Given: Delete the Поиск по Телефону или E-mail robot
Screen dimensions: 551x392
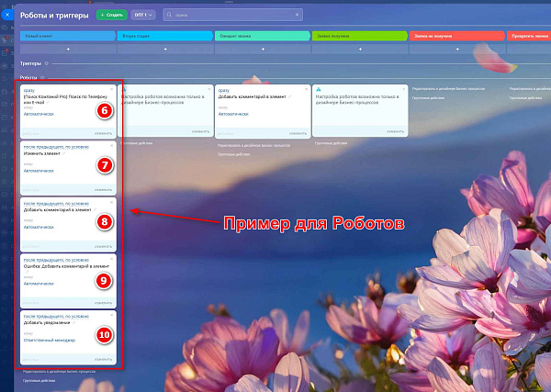Looking at the screenshot, I should (112, 89).
